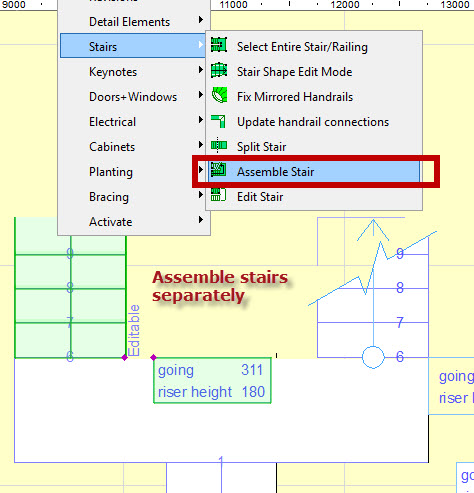Expand arrow beside Doors+Windows
The height and width of the screenshot is (493, 474).
[x=201, y=95]
